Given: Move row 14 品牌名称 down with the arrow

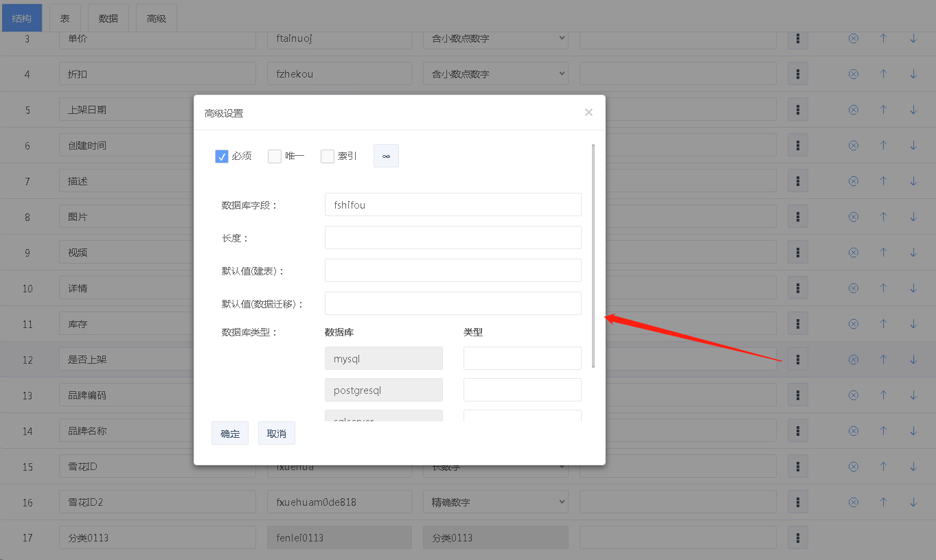Looking at the screenshot, I should pos(913,431).
